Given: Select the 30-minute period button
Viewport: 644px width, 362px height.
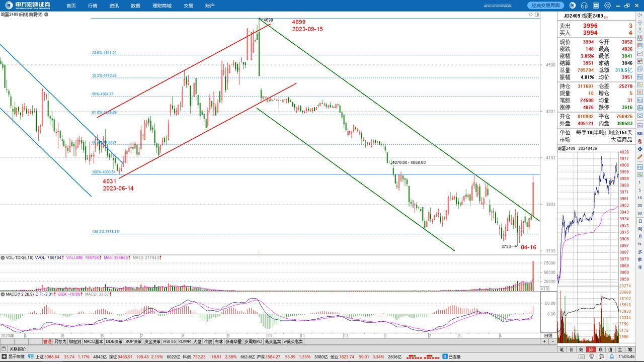Looking at the screenshot, I should click(x=639, y=206).
